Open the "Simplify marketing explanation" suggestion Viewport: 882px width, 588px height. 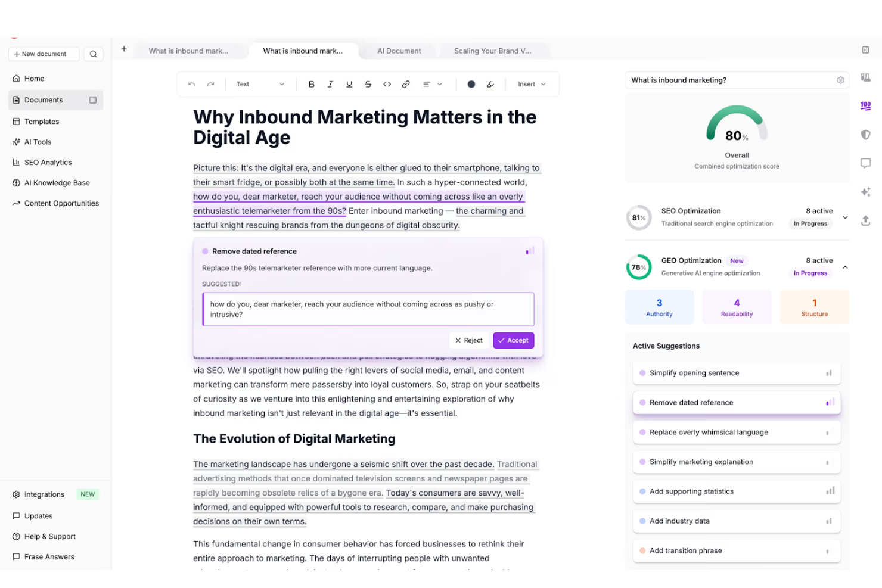click(x=737, y=462)
